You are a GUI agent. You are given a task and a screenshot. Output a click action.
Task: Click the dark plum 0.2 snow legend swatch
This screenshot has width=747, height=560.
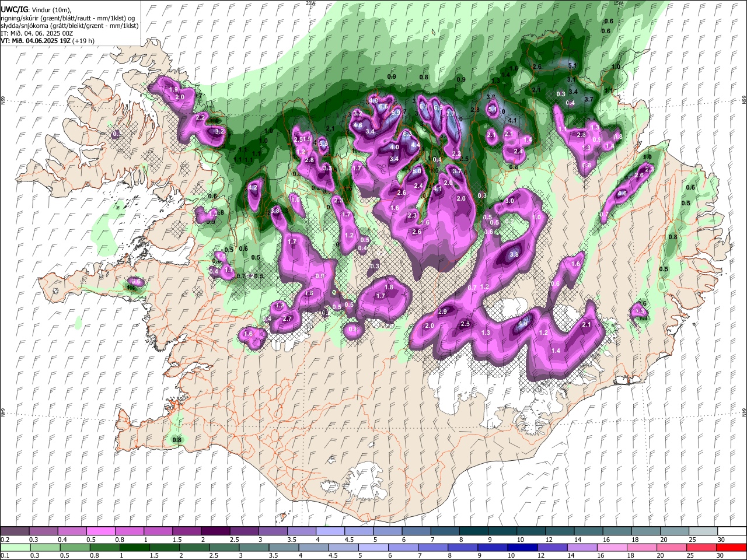15,531
